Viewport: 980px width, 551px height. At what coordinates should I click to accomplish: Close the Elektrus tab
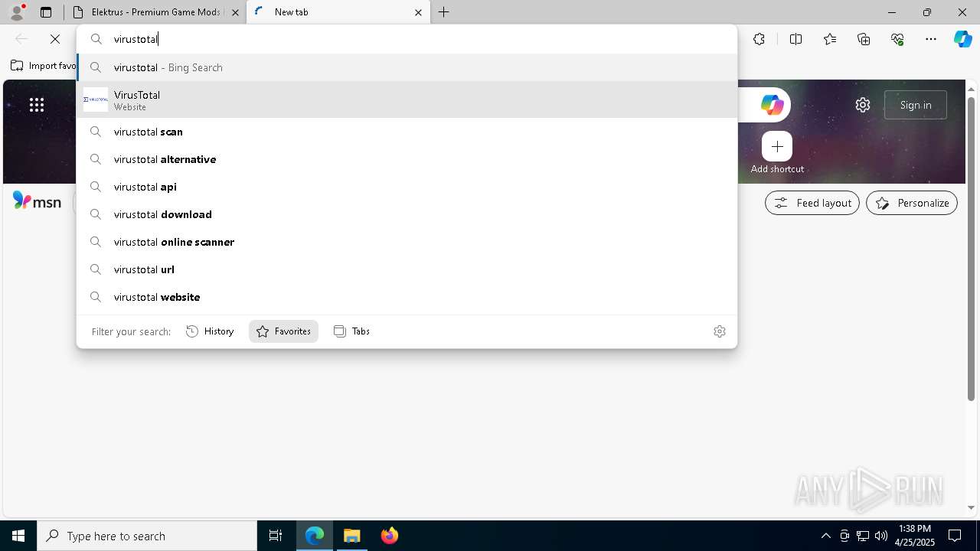(x=235, y=12)
